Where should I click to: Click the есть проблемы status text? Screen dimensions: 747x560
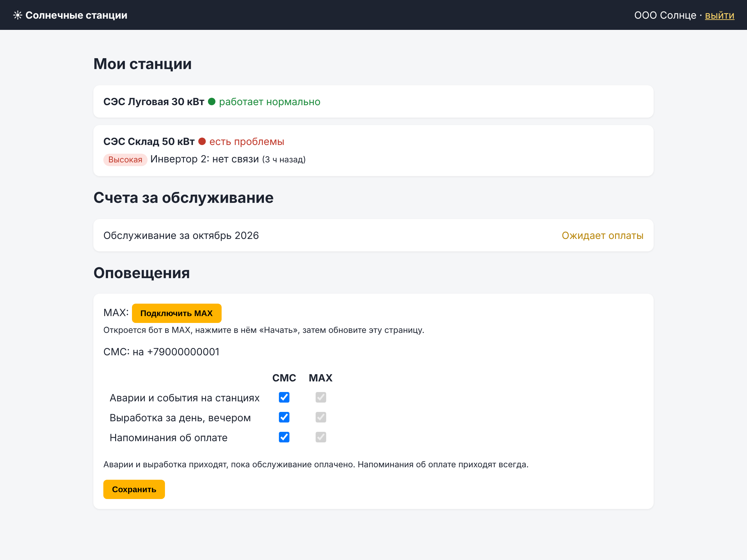[x=247, y=142]
